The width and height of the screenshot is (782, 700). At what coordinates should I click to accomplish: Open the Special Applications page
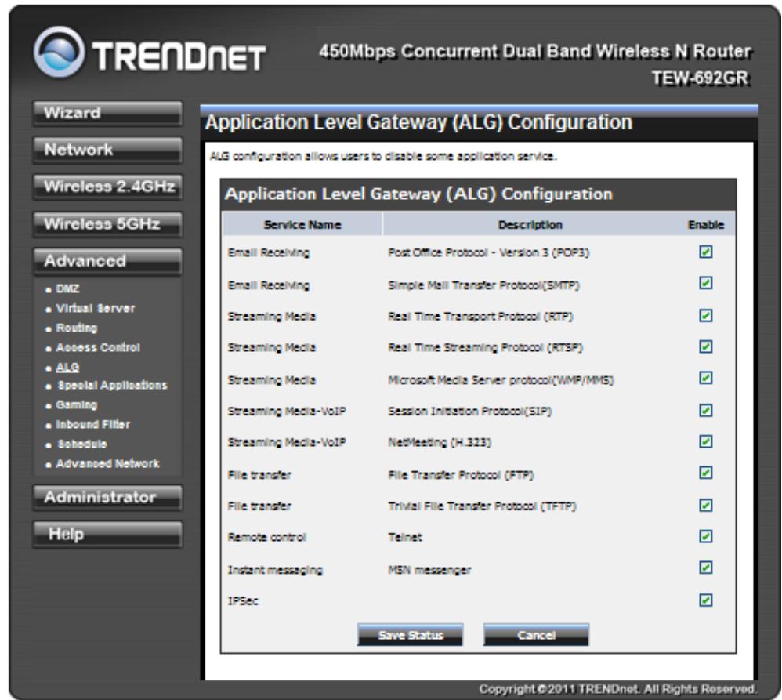(x=112, y=385)
